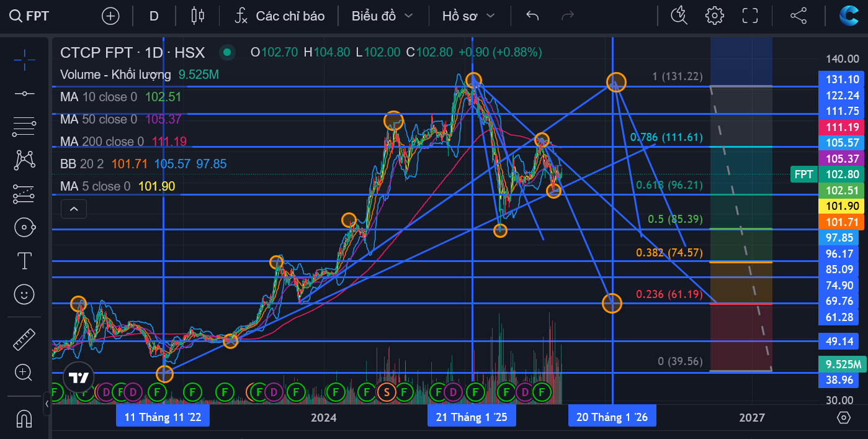Click the 20 Tháng 1 '26 date label

point(612,417)
